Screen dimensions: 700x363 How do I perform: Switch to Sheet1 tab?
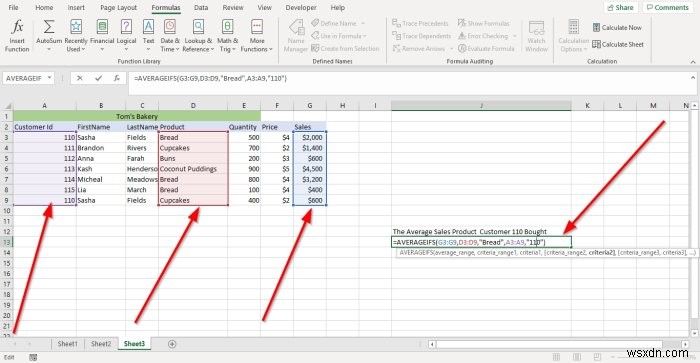pyautogui.click(x=67, y=344)
